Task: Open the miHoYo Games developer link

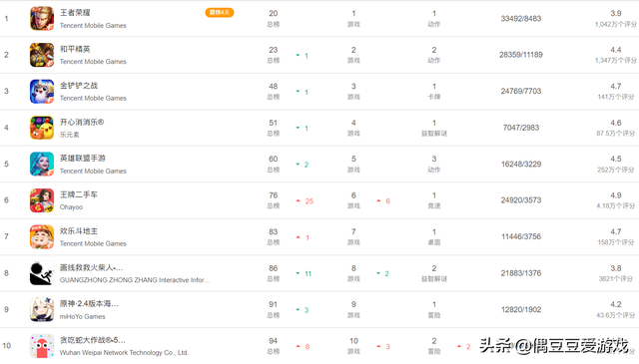Action: tap(82, 316)
